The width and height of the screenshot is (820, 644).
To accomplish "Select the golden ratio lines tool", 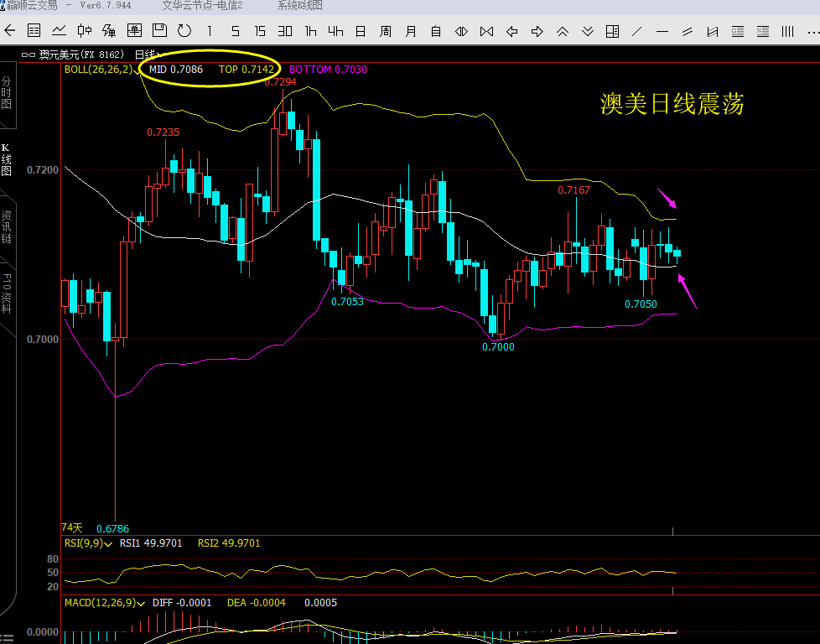I will [737, 31].
